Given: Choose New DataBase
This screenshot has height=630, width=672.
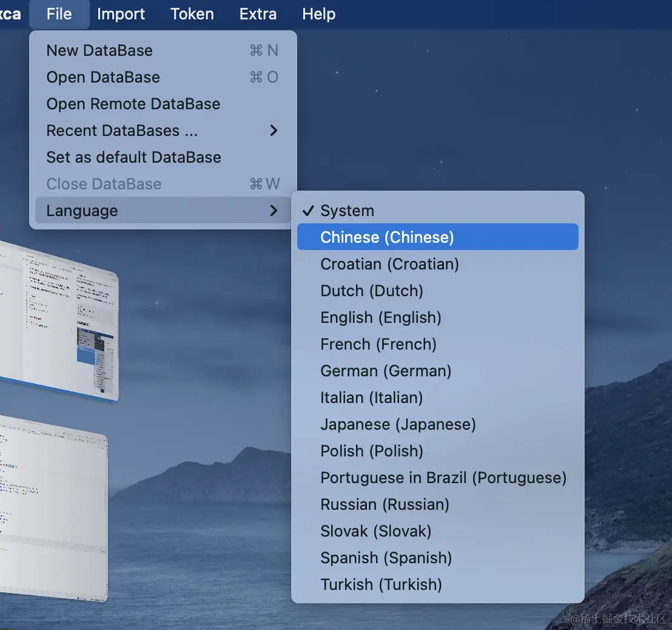Looking at the screenshot, I should point(163,50).
